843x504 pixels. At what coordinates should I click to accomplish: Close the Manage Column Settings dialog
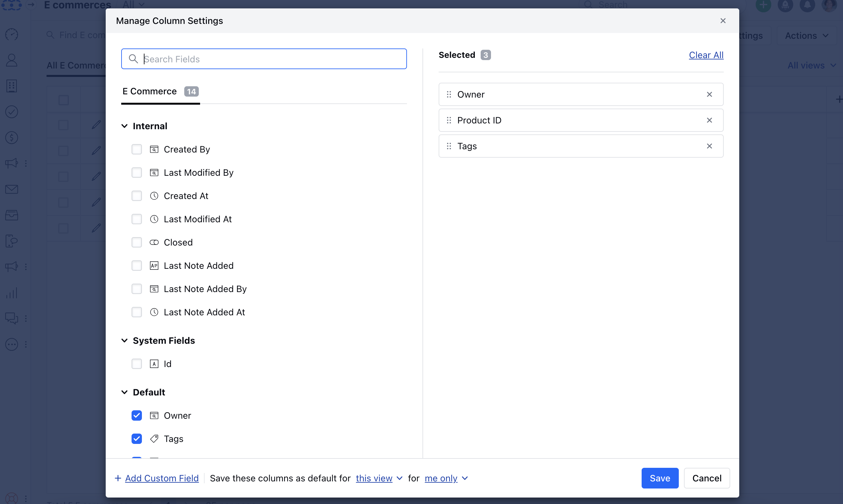[723, 21]
